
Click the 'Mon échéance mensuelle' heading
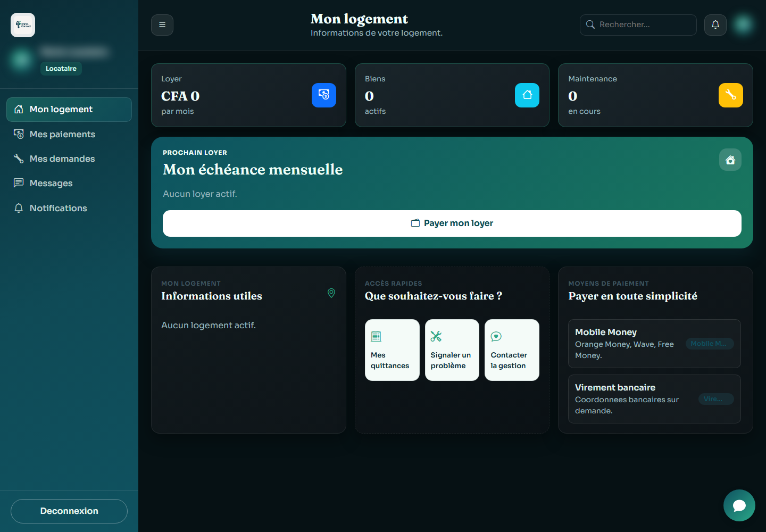click(x=253, y=170)
